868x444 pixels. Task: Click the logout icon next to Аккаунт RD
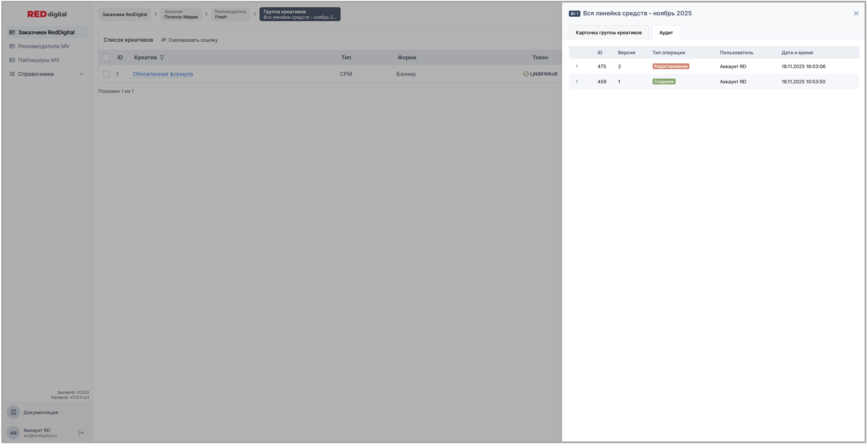pyautogui.click(x=81, y=433)
